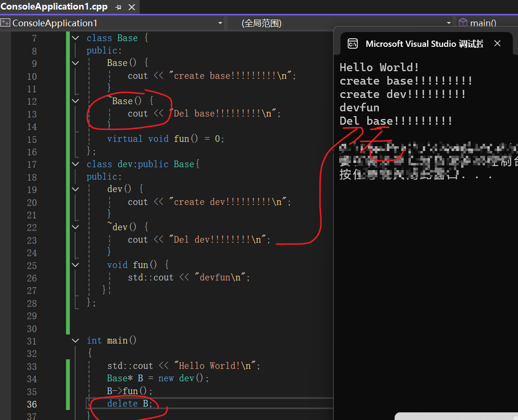Click the ConsoleApplication1 project icon in navigation bar

5,23
